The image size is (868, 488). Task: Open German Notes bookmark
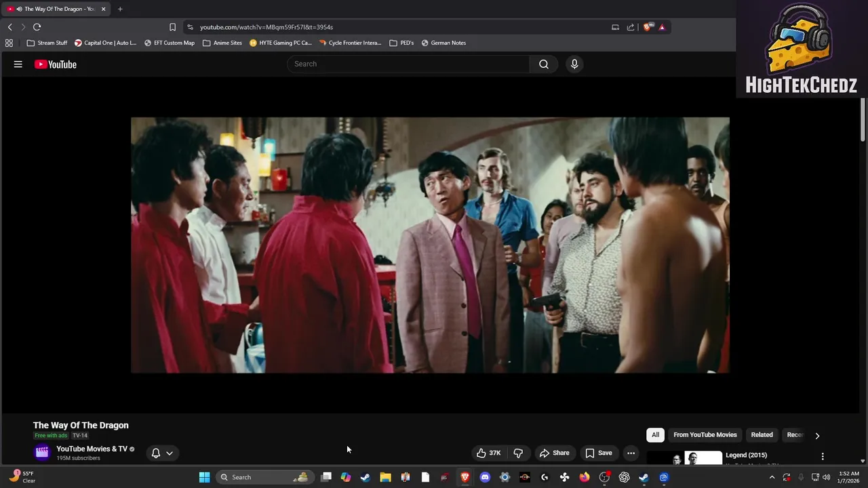pyautogui.click(x=443, y=43)
